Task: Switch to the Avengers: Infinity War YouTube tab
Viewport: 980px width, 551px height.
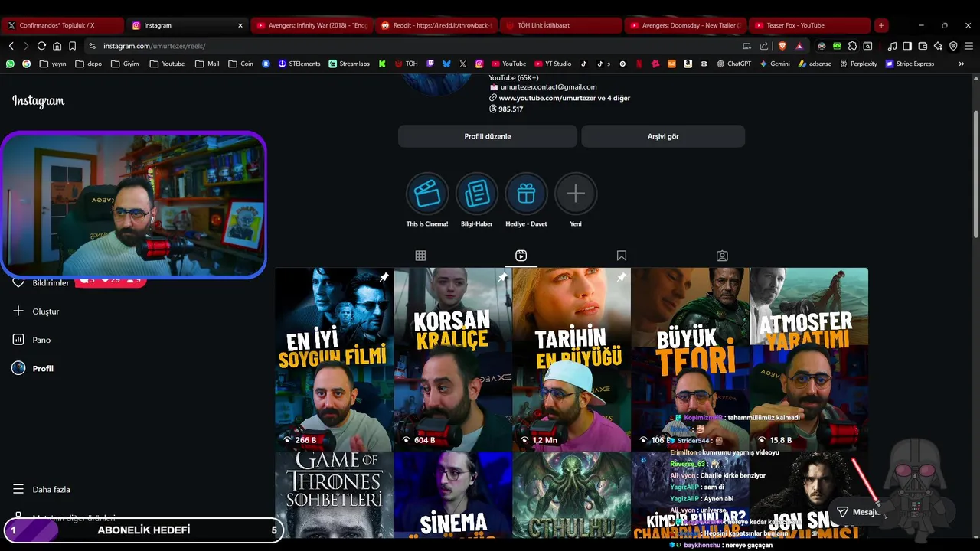Action: coord(312,25)
